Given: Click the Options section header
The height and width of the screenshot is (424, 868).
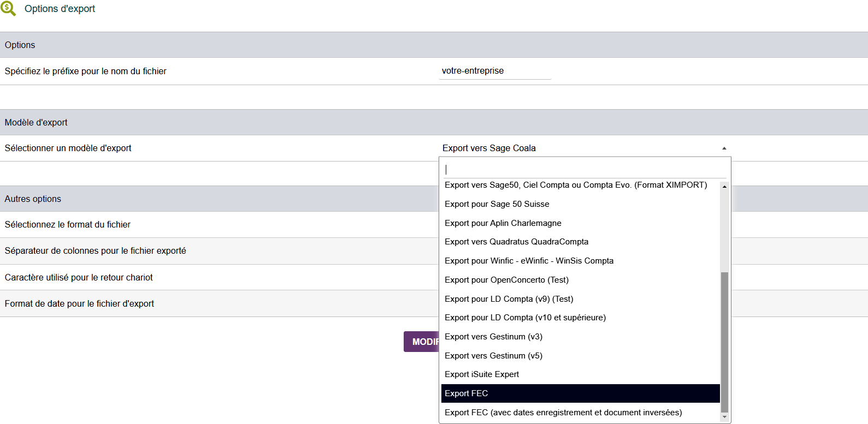Looking at the screenshot, I should pyautogui.click(x=434, y=45).
